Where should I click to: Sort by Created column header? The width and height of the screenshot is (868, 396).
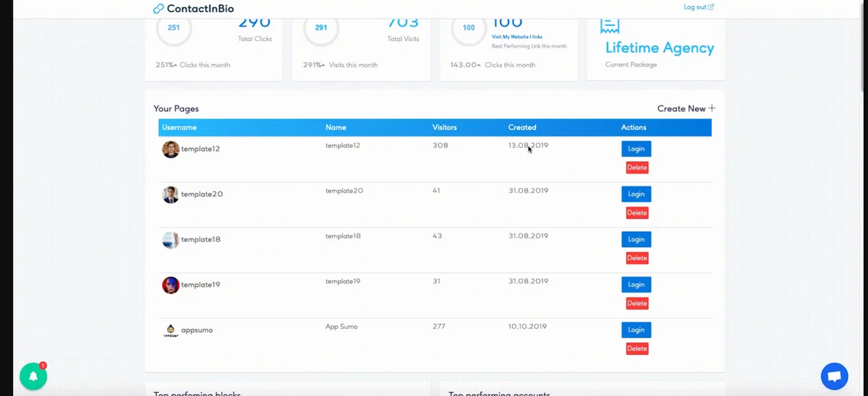tap(522, 127)
